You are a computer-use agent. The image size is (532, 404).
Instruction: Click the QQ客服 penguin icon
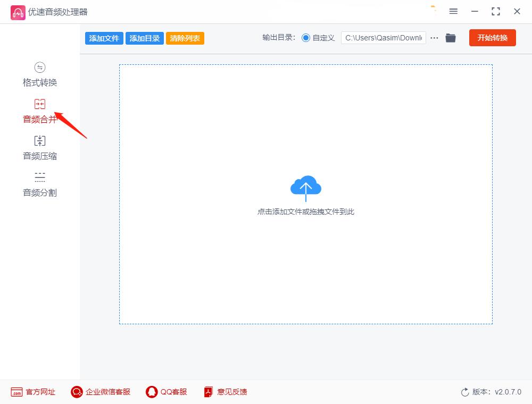(x=151, y=392)
